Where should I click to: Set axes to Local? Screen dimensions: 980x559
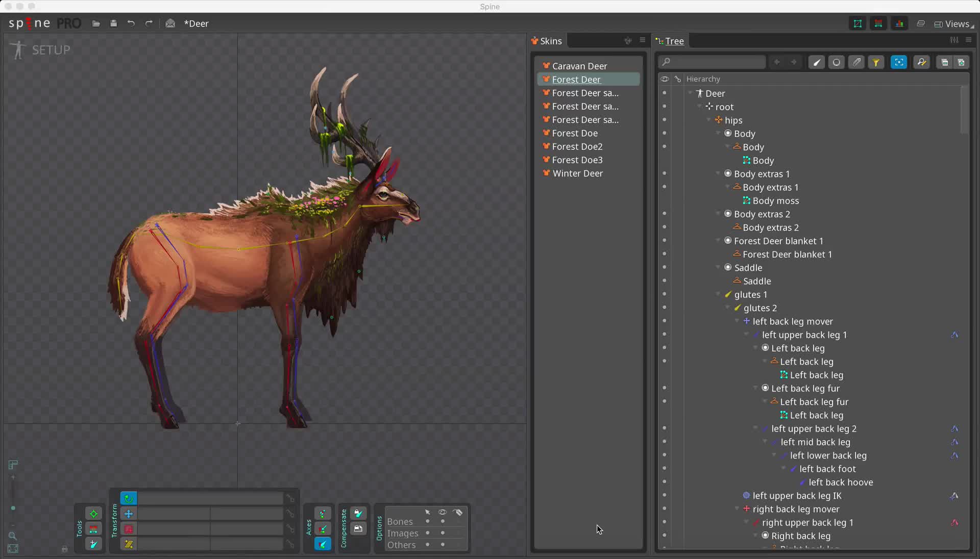point(323,514)
